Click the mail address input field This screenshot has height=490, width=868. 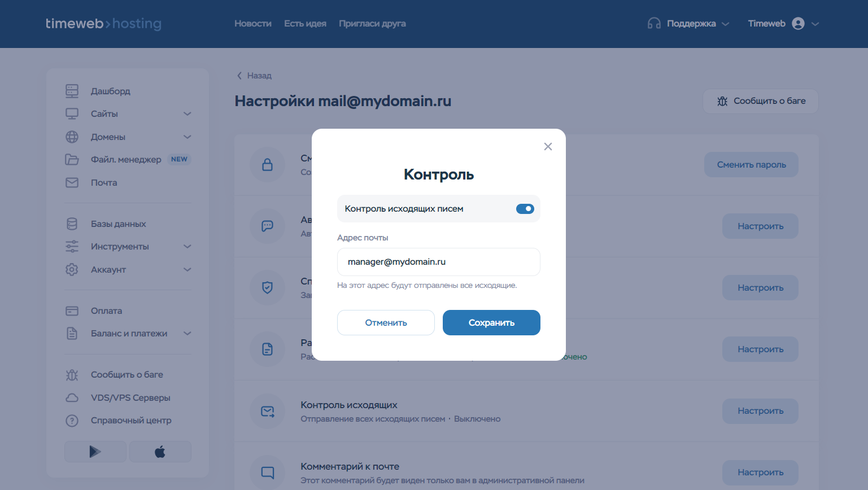pos(438,262)
